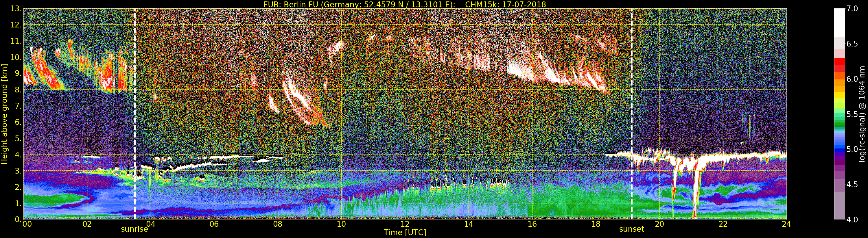The width and height of the screenshot is (868, 238).
Task: Click the 'sunset' label below the axis
Action: pyautogui.click(x=631, y=229)
